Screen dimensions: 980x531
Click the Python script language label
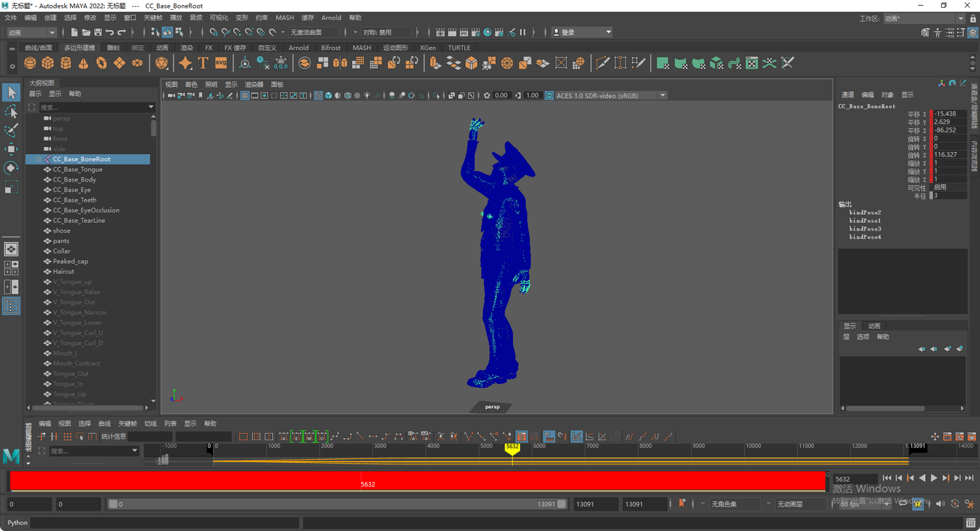18,523
